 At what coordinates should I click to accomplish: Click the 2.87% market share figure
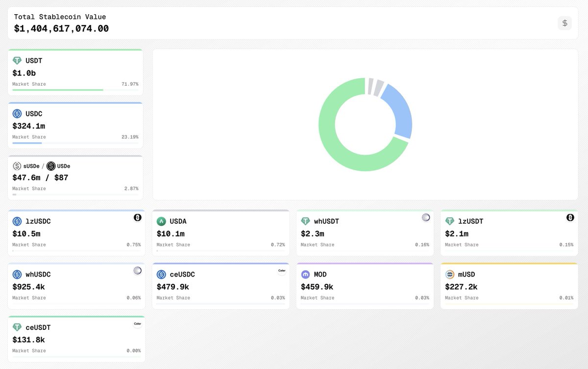[131, 188]
